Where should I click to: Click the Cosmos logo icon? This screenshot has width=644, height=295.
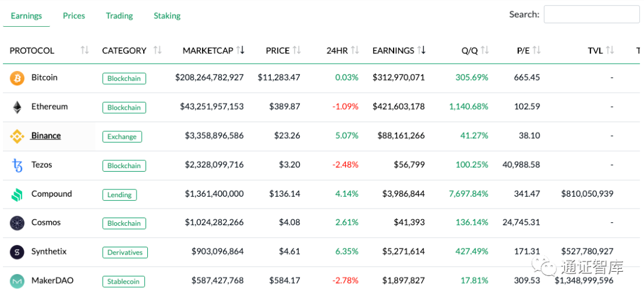[x=17, y=223]
